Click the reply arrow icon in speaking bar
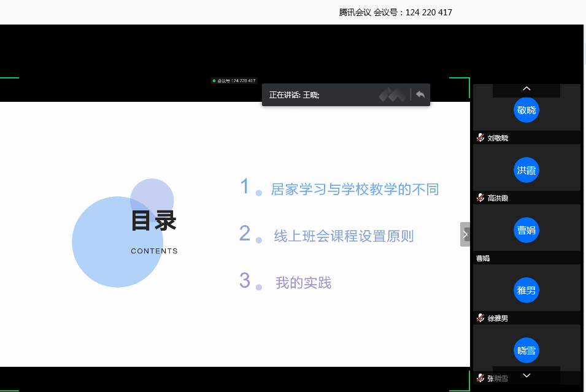Image resolution: width=586 pixels, height=392 pixels. click(x=420, y=94)
